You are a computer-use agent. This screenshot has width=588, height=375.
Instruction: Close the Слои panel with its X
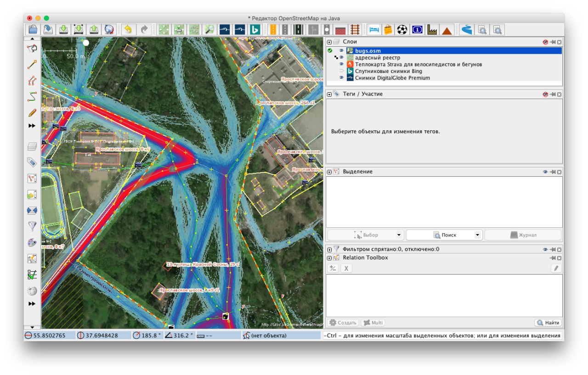[559, 42]
